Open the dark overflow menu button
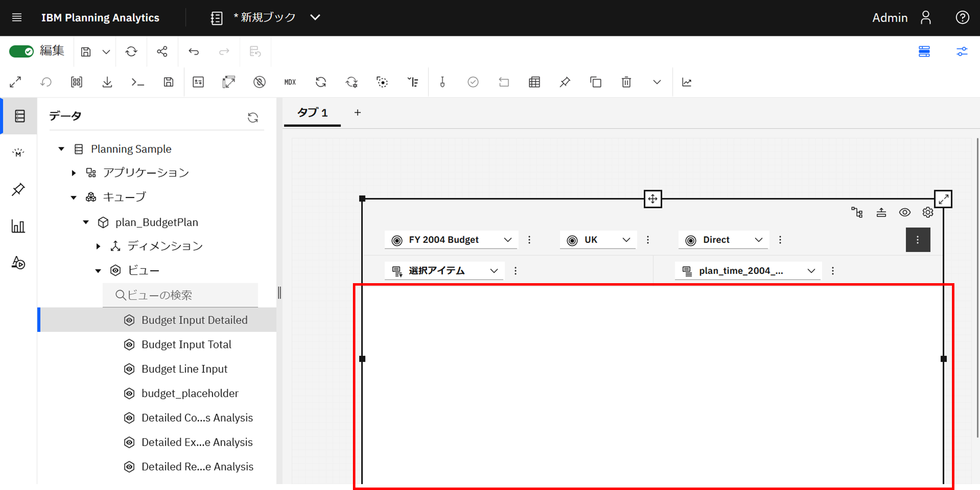Screen dimensions: 980x490 click(x=918, y=240)
